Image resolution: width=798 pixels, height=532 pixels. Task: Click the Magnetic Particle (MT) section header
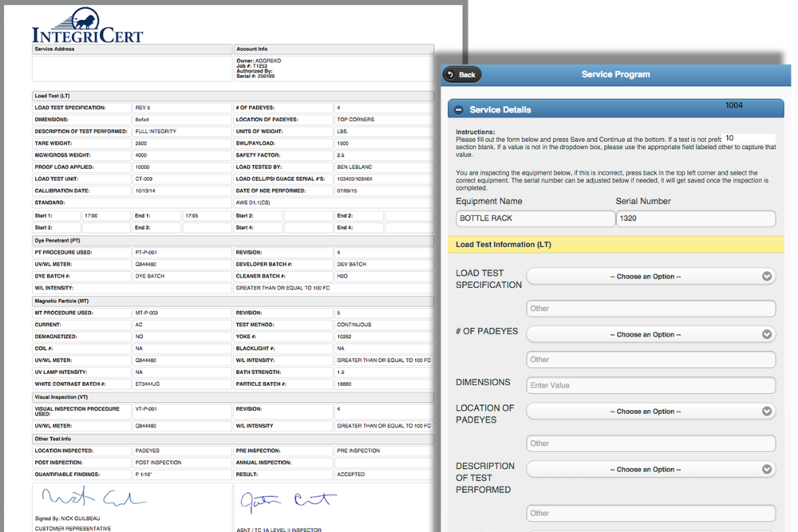[x=232, y=301]
